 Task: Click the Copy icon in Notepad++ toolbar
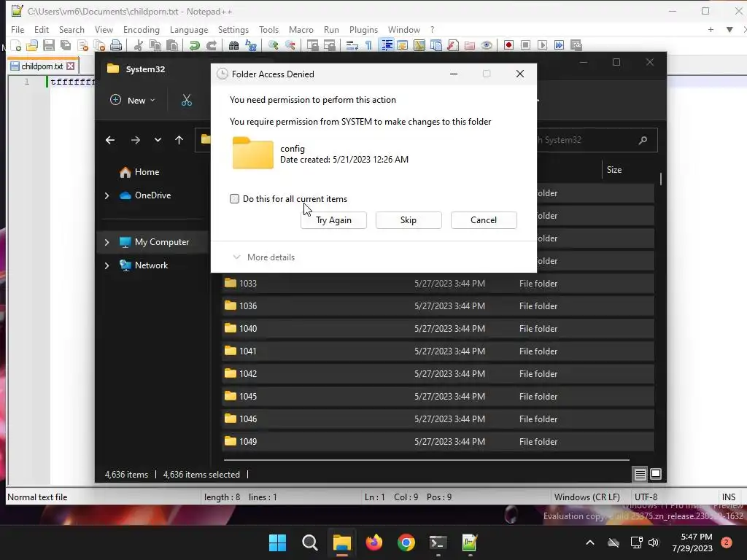tap(155, 45)
